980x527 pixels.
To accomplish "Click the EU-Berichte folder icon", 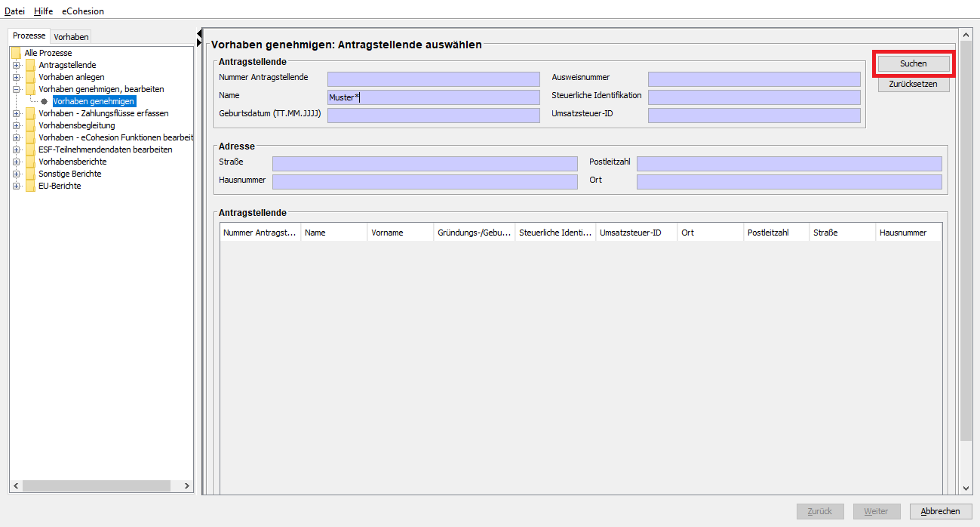I will pyautogui.click(x=31, y=186).
